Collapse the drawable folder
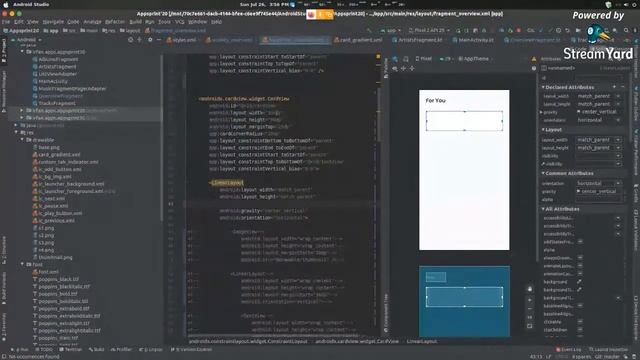Viewport: 640px width, 360px height. (x=22, y=140)
